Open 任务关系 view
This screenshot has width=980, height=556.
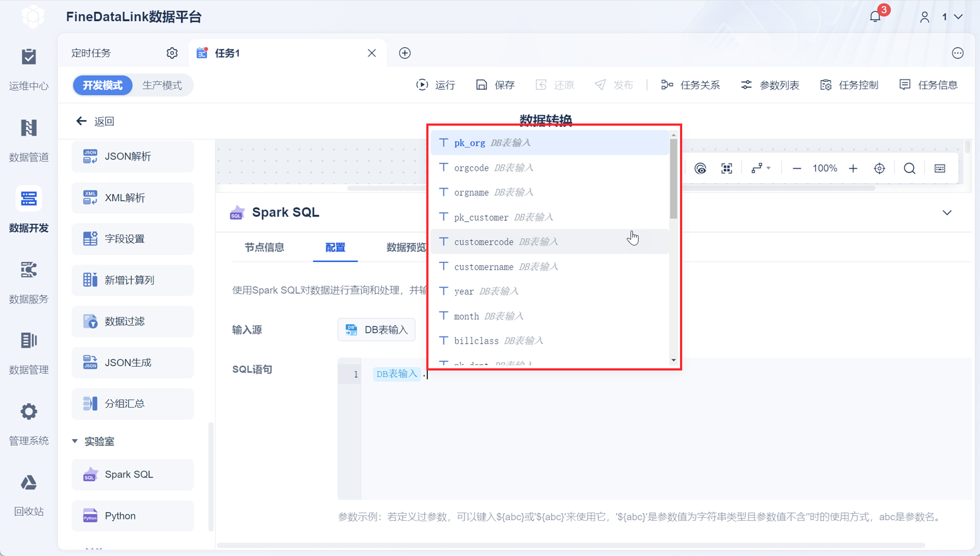[x=690, y=85]
